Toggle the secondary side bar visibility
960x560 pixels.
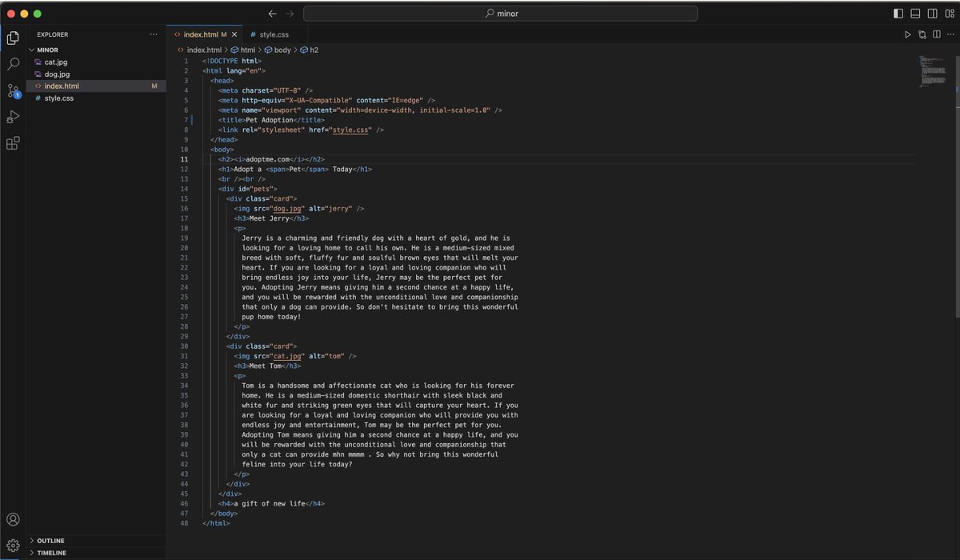click(x=932, y=14)
